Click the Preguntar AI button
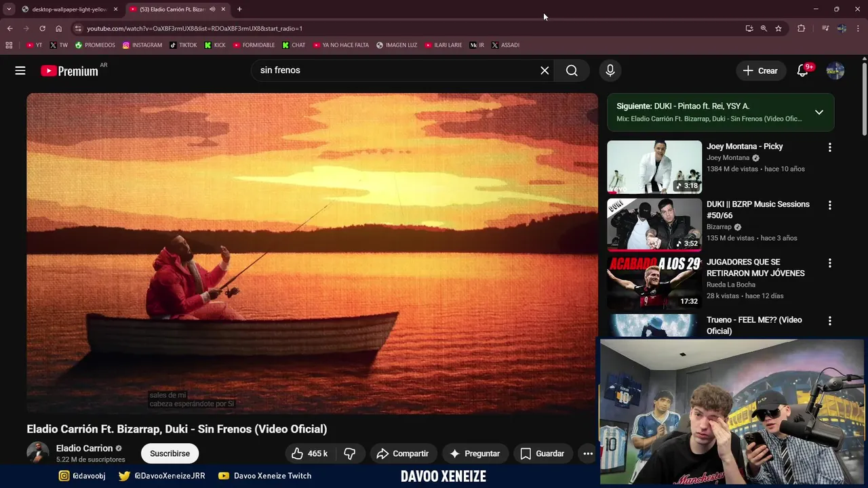Viewport: 868px width, 488px height. [x=475, y=453]
